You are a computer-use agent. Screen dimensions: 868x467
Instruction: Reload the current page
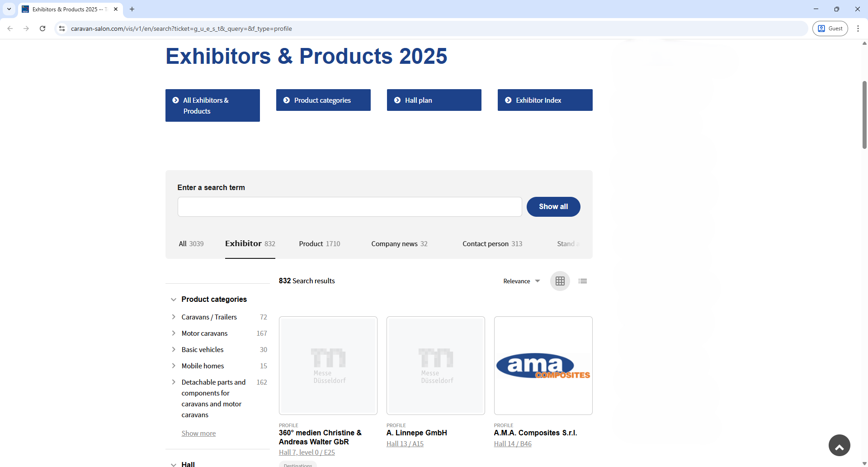(x=42, y=28)
